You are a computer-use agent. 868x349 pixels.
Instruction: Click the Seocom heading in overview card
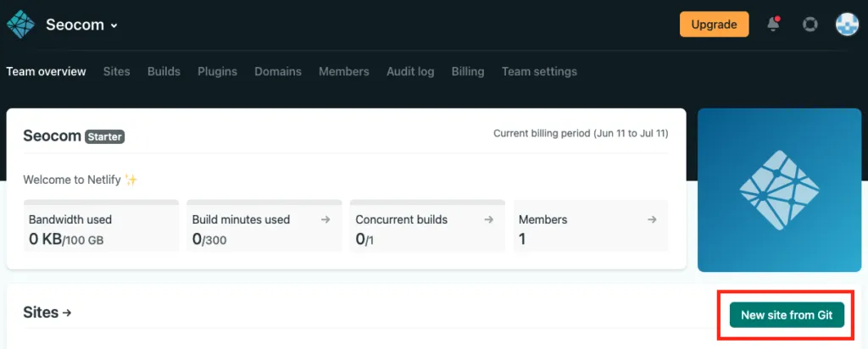tap(52, 136)
